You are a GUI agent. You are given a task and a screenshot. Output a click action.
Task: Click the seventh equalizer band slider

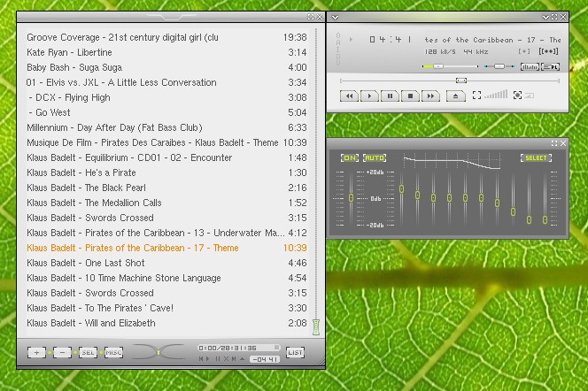(x=497, y=203)
